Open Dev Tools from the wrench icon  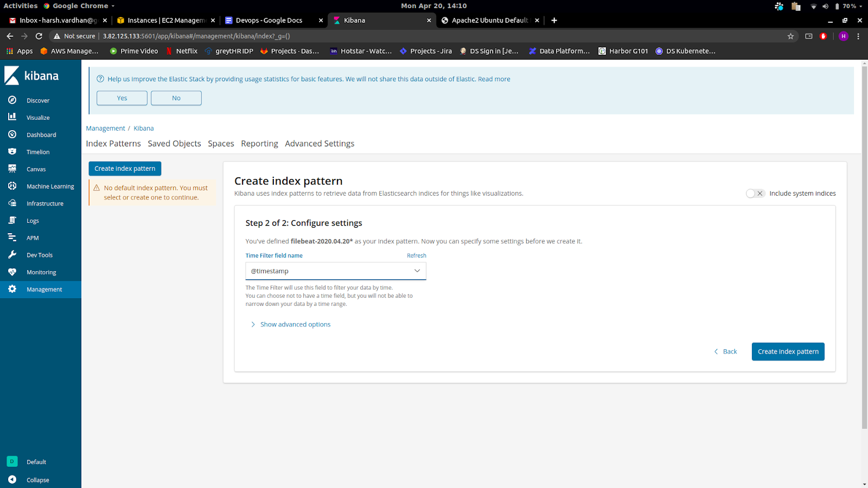tap(12, 255)
